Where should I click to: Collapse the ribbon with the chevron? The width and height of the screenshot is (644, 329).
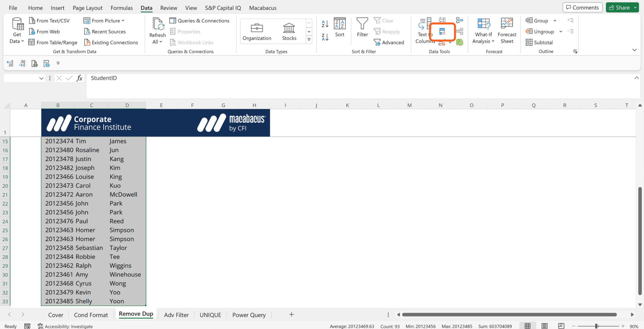[x=634, y=50]
